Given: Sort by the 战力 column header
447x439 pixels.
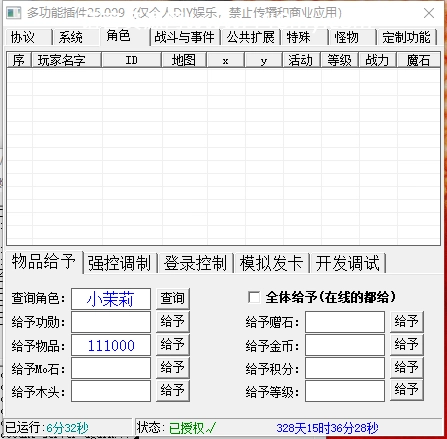Looking at the screenshot, I should click(x=378, y=61).
